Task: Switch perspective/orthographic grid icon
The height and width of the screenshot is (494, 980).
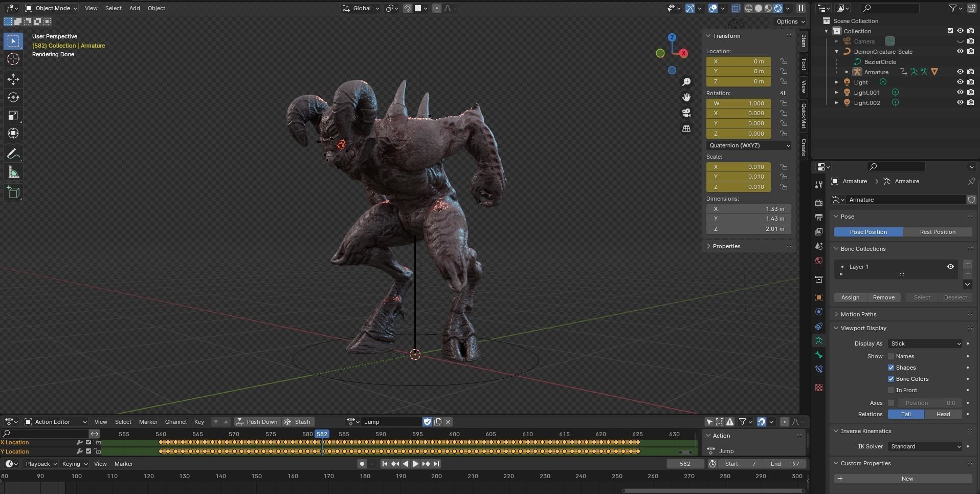Action: (686, 128)
